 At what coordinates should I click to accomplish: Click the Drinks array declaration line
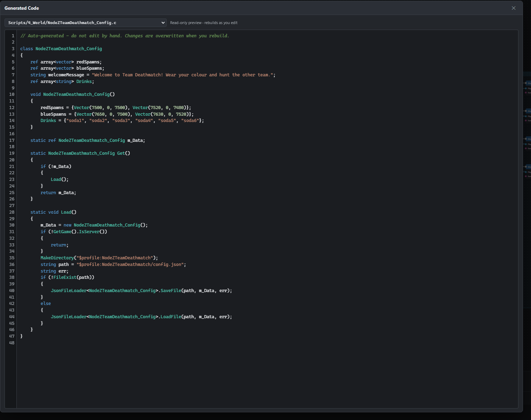coord(62,82)
